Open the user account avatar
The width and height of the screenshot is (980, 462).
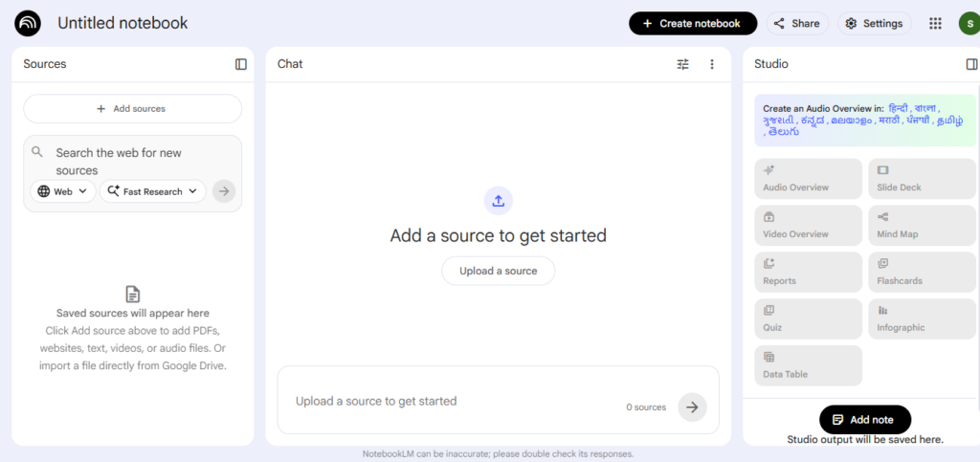click(968, 23)
